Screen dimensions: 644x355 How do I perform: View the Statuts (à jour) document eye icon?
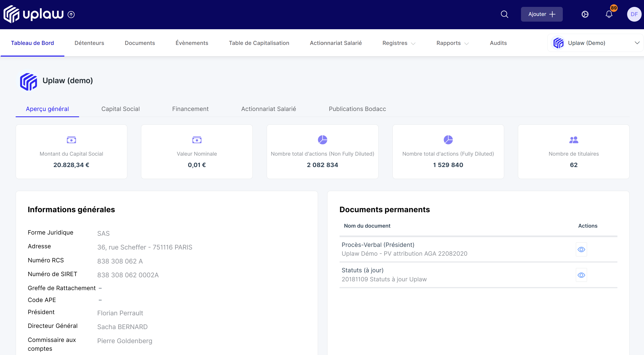tap(581, 275)
